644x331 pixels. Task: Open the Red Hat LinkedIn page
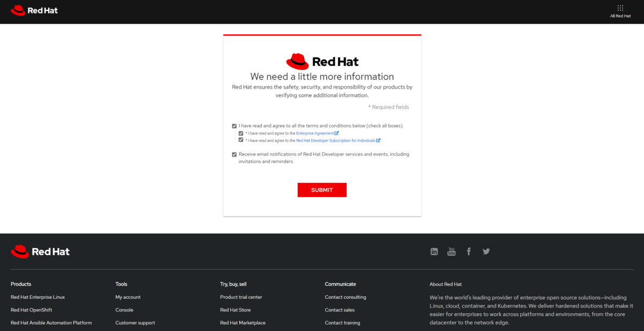click(x=434, y=252)
